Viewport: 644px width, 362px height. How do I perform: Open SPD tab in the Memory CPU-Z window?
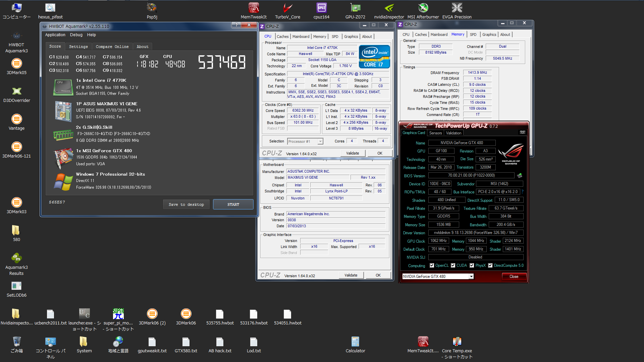(473, 35)
